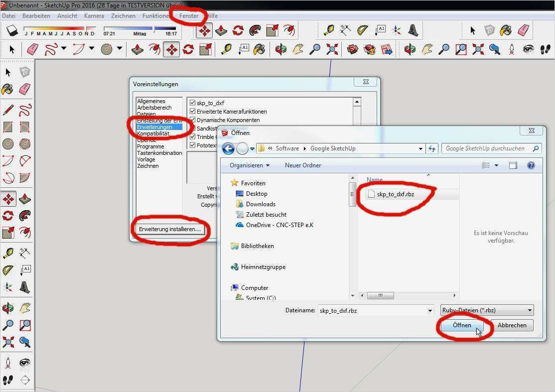Open the Ansicht menu
The image size is (555, 392).
67,16
